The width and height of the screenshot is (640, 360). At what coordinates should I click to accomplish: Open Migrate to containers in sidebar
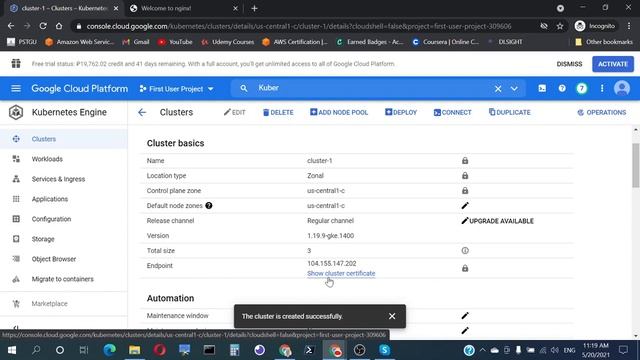click(64, 279)
